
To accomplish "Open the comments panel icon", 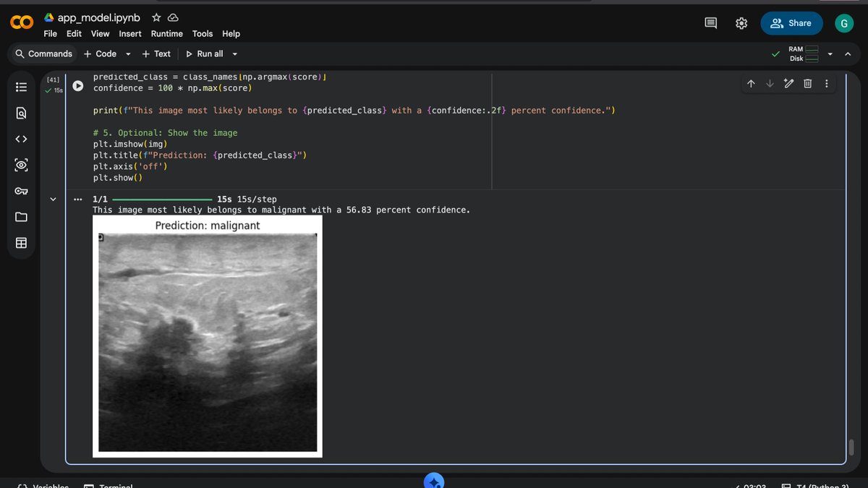I will (711, 23).
